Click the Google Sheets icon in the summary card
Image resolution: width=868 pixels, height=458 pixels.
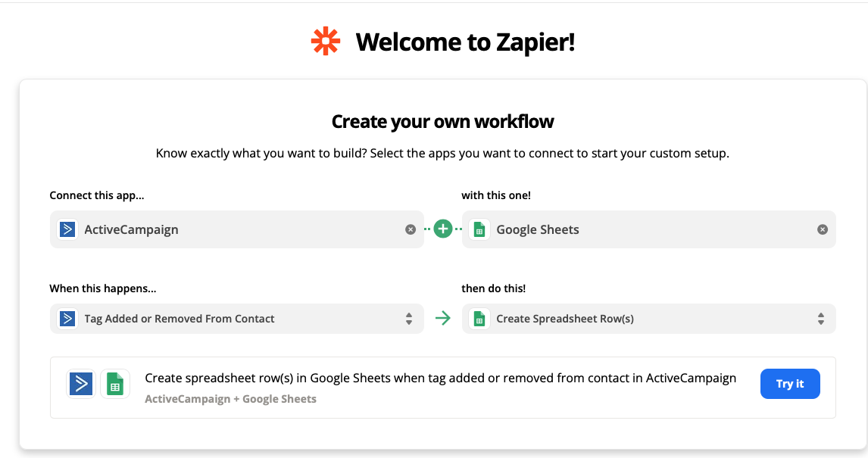(x=115, y=384)
